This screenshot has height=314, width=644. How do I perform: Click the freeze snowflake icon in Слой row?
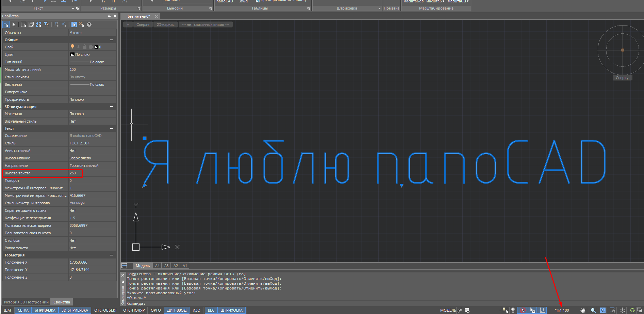tap(78, 47)
